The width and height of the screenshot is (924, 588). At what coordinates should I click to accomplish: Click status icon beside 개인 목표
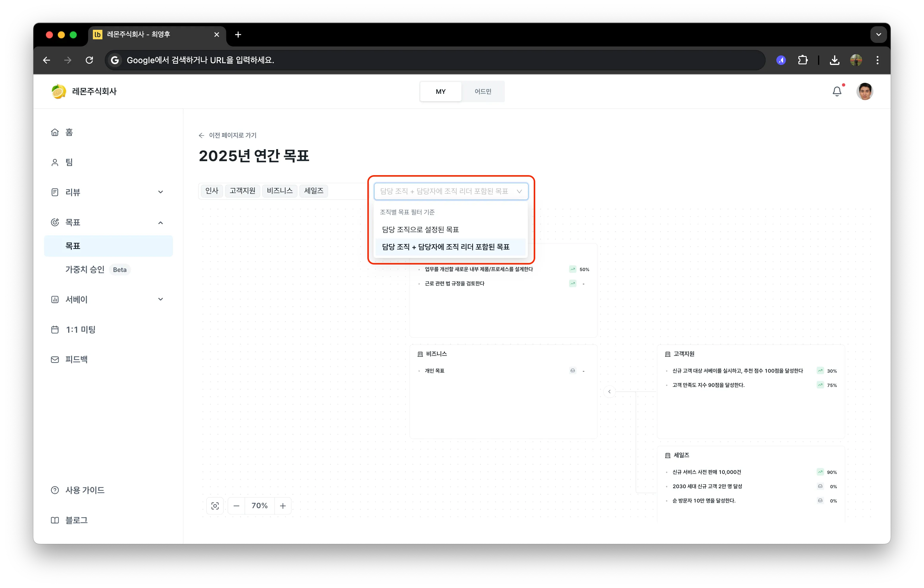(x=572, y=371)
